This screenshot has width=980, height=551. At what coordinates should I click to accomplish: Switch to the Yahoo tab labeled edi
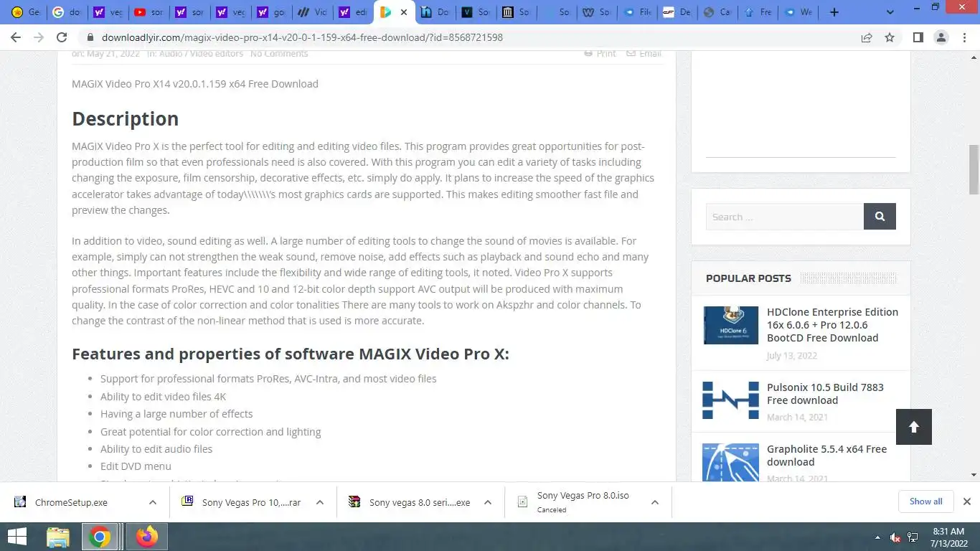tap(354, 12)
